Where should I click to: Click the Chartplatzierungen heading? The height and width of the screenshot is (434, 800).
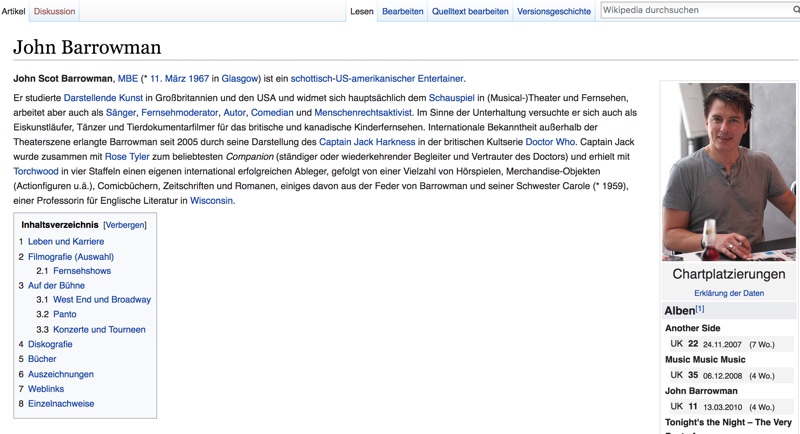(x=729, y=274)
